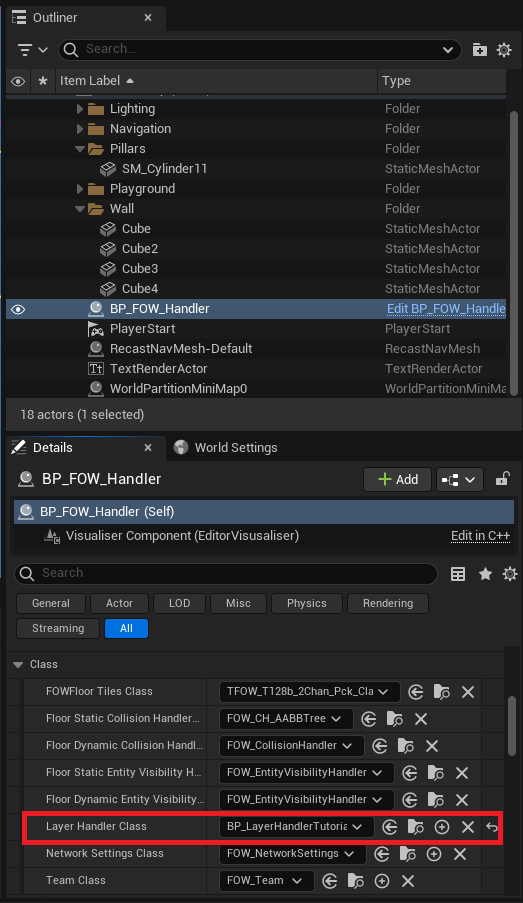
Task: Select WorldPartitionMiniMap0 actor
Action: click(x=179, y=389)
